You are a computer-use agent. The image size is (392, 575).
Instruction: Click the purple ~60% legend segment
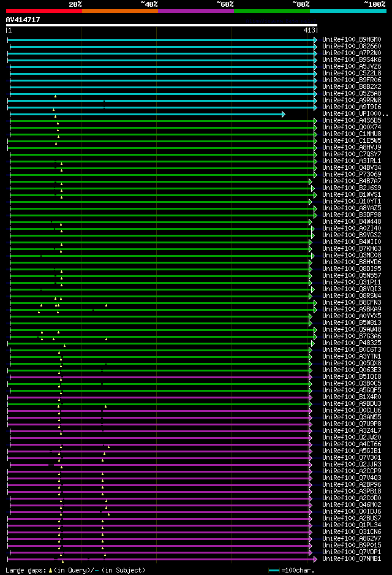[x=196, y=11]
